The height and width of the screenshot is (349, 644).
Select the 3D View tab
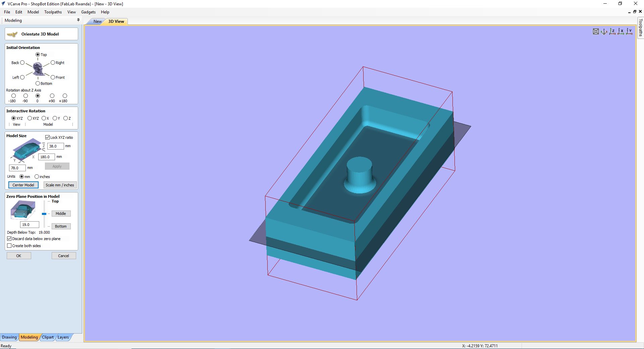pyautogui.click(x=116, y=21)
